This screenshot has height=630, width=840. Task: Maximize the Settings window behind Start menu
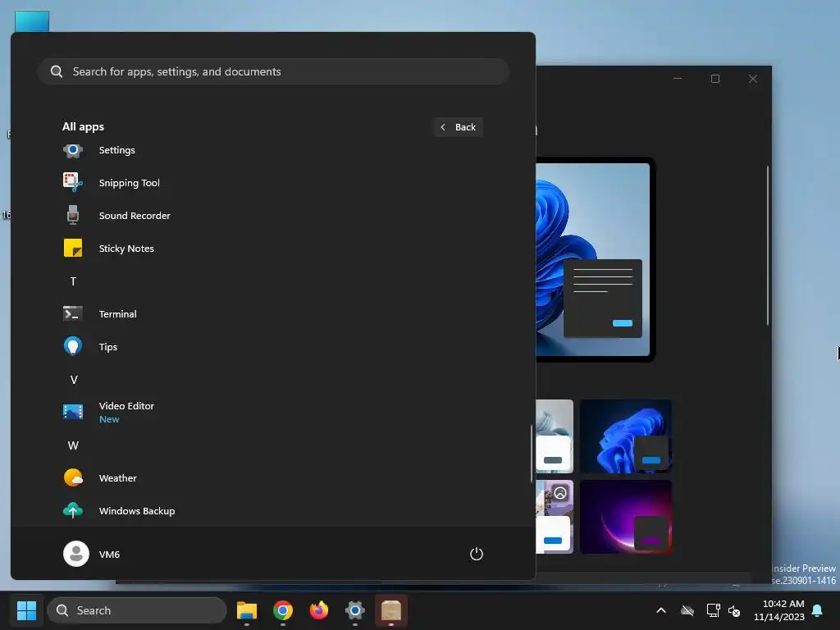point(715,79)
